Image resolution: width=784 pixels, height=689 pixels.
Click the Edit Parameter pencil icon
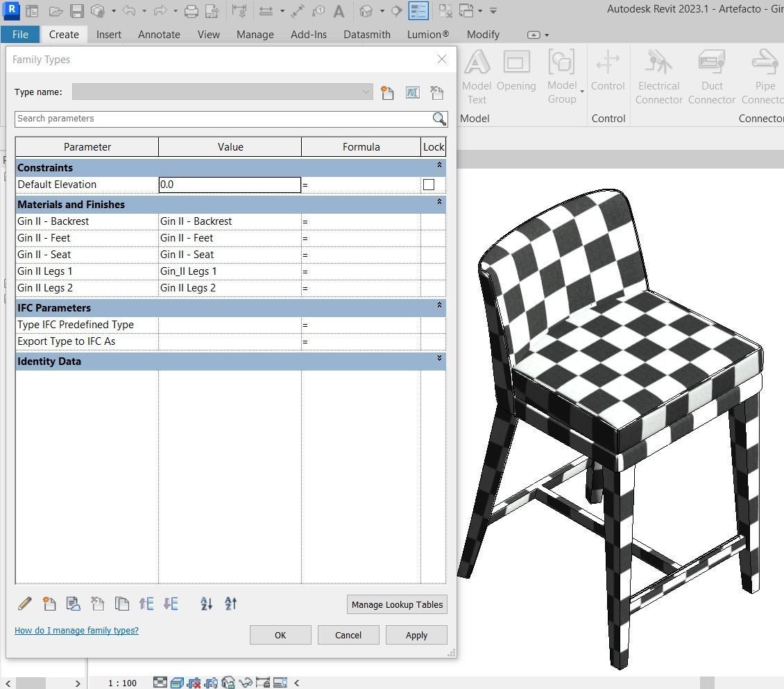pyautogui.click(x=24, y=604)
